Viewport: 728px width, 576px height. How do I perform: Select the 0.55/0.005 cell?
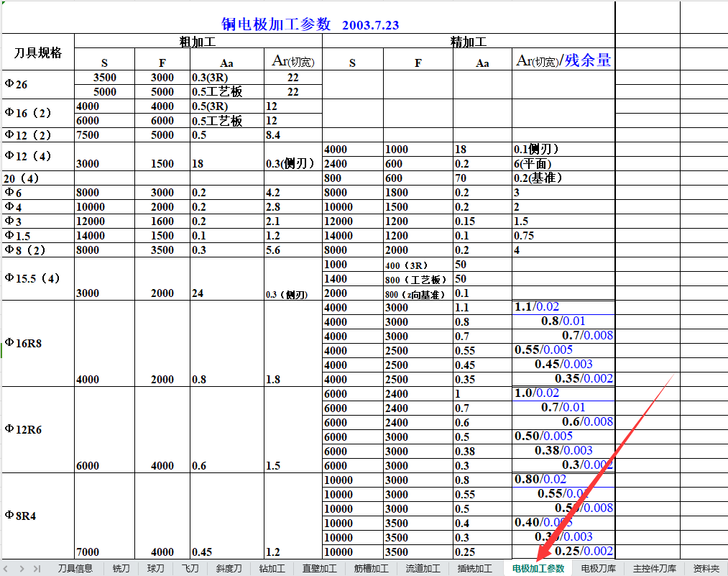coord(563,350)
